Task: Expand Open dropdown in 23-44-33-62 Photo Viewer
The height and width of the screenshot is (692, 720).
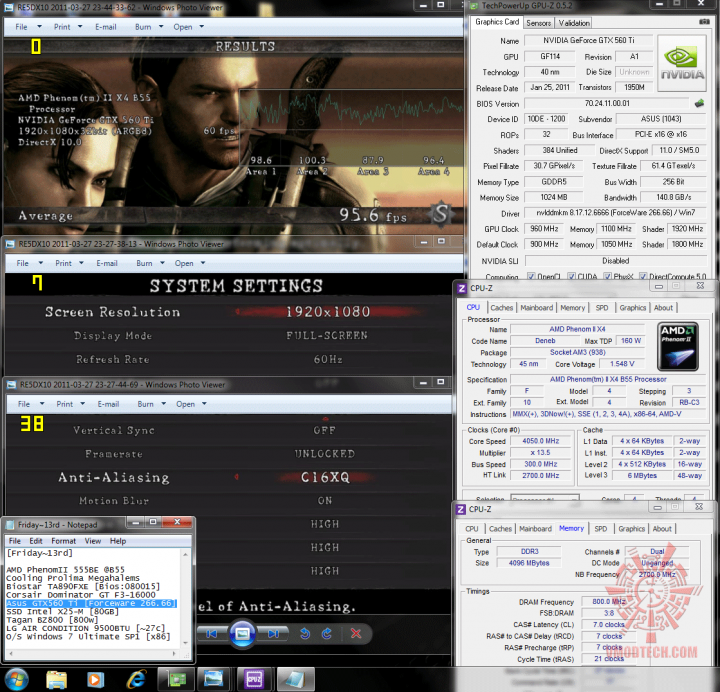Action: click(202, 27)
